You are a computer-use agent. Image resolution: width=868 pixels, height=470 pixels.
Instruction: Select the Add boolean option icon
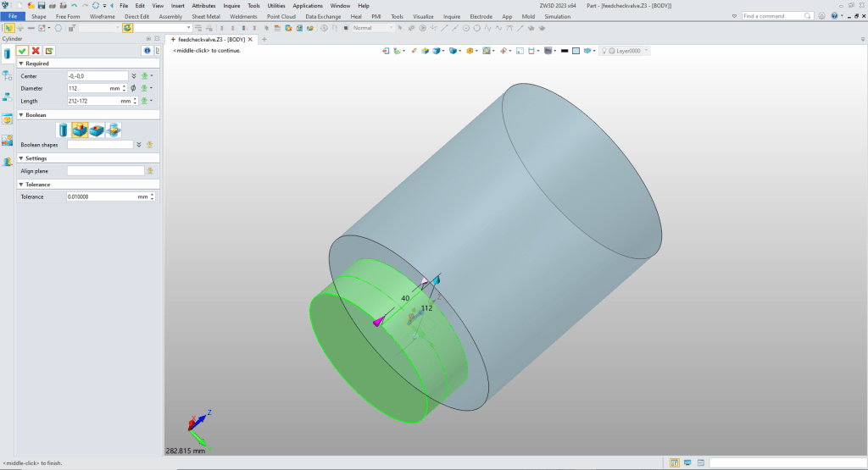(80, 130)
